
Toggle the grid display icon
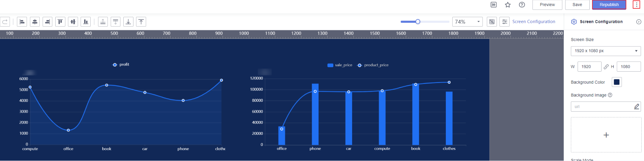click(x=492, y=22)
